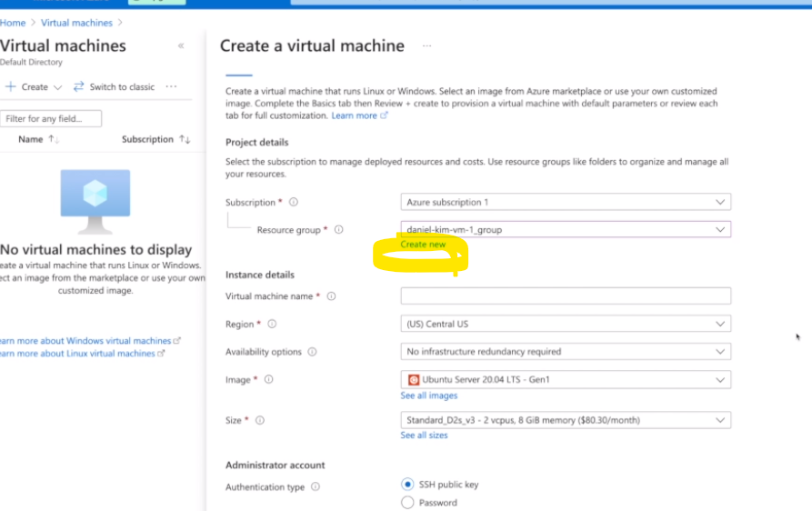The height and width of the screenshot is (511, 812).
Task: Show Availability options info icon
Action: click(x=312, y=352)
